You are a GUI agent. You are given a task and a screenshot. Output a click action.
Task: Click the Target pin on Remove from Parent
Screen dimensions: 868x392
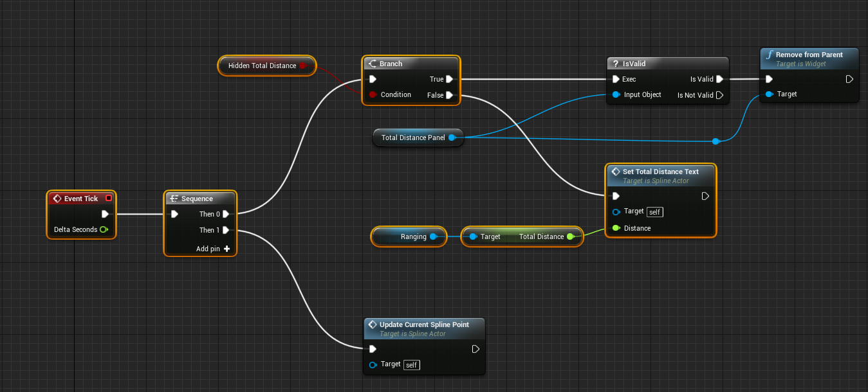click(x=769, y=94)
